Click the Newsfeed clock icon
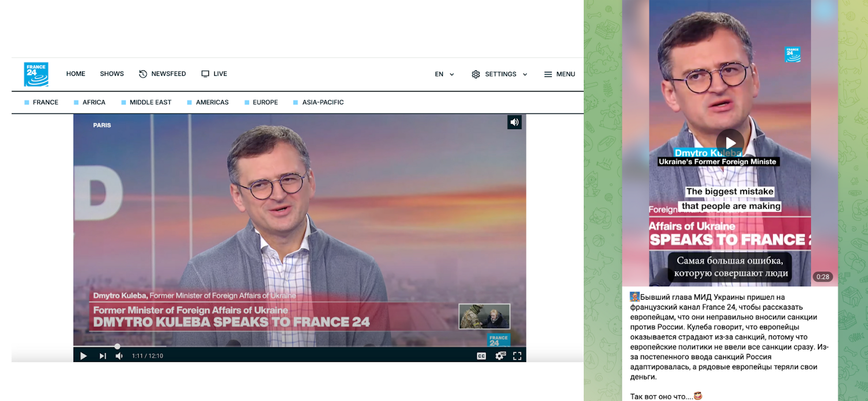Image resolution: width=868 pixels, height=401 pixels. (x=143, y=74)
